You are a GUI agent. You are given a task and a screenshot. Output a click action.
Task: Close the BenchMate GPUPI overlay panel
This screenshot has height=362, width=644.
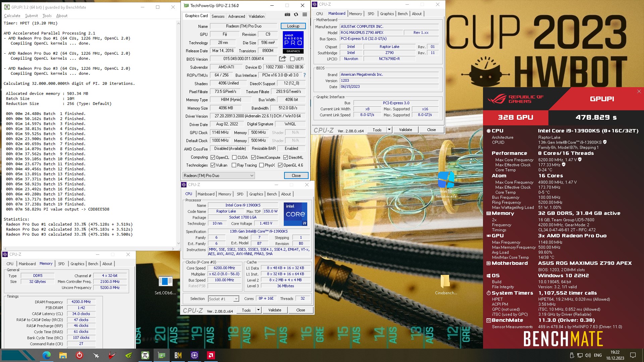point(639,92)
